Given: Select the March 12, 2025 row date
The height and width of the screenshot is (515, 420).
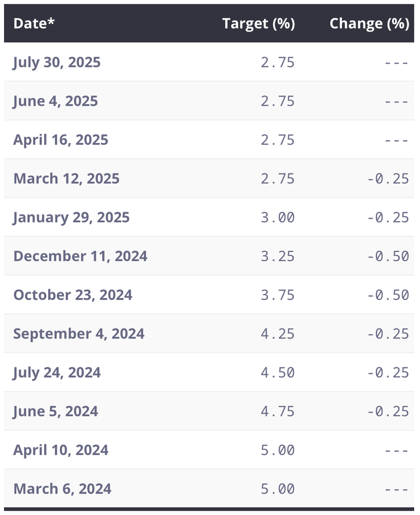Looking at the screenshot, I should click(x=66, y=179).
